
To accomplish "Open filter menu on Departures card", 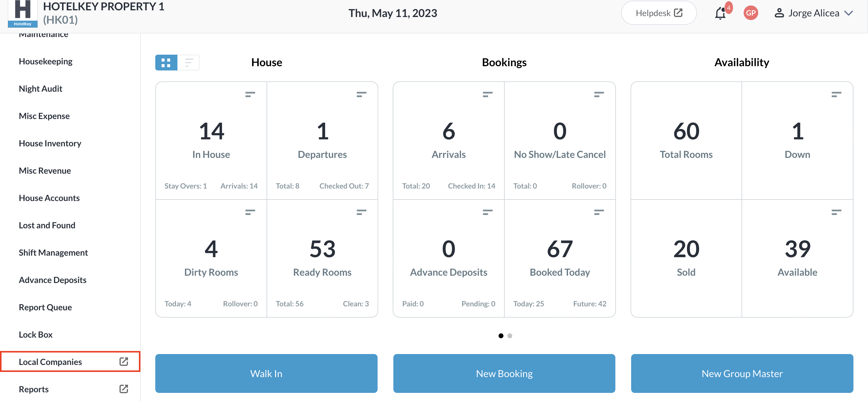I will tap(361, 94).
